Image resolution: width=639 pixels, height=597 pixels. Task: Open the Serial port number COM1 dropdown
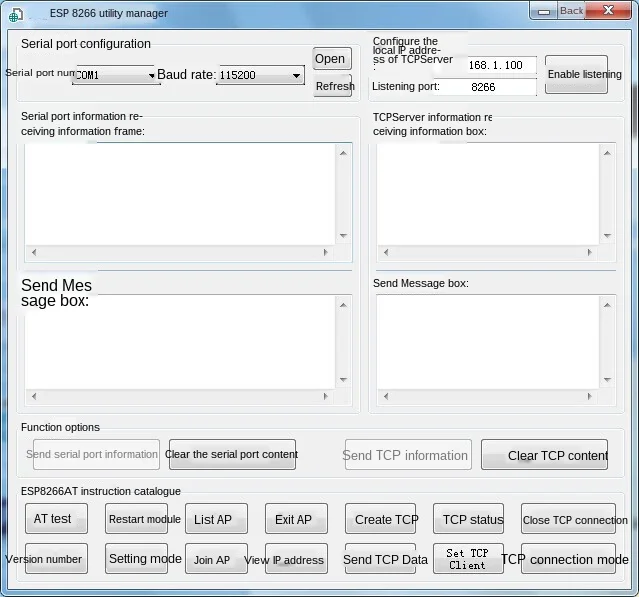(116, 75)
